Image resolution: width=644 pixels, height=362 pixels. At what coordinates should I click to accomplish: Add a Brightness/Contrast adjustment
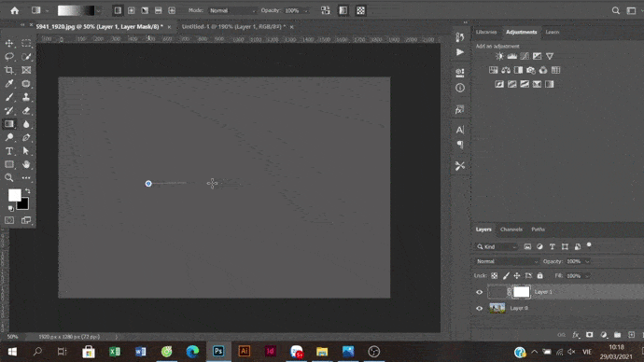(499, 56)
